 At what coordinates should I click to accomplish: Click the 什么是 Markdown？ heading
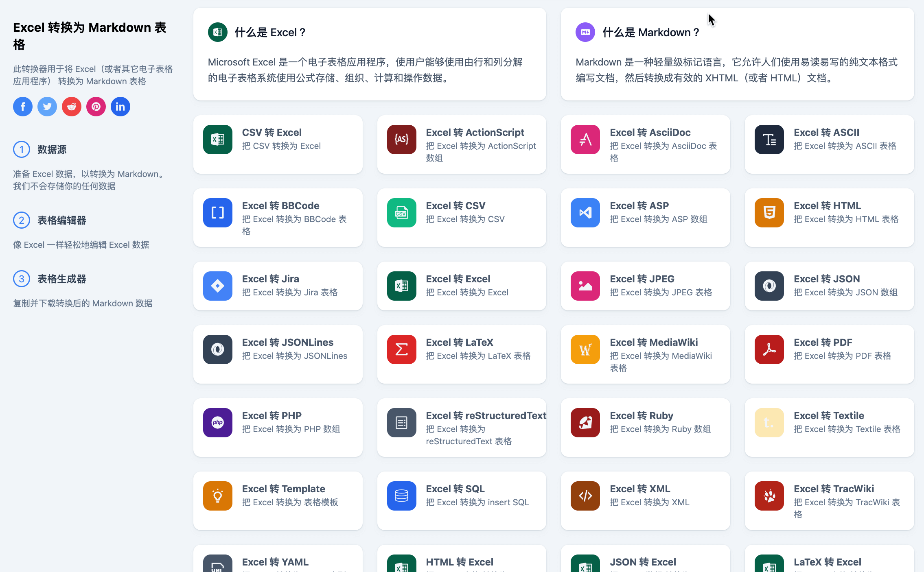coord(651,33)
